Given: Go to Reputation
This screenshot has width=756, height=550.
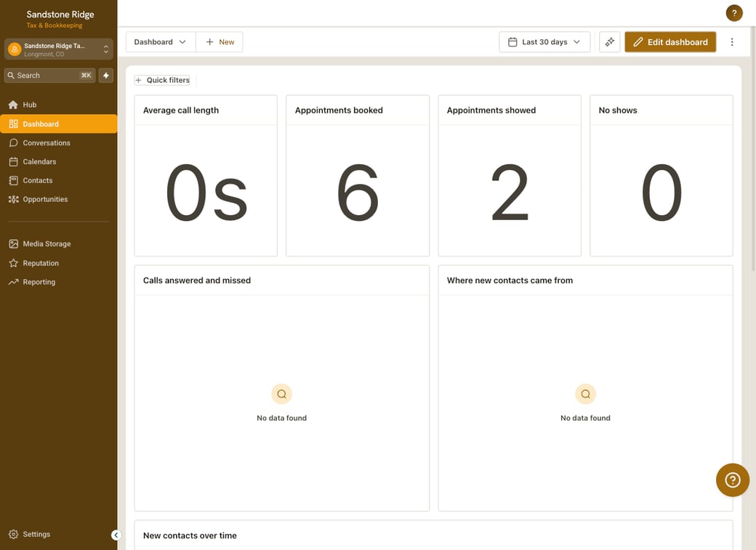Looking at the screenshot, I should pyautogui.click(x=58, y=263).
